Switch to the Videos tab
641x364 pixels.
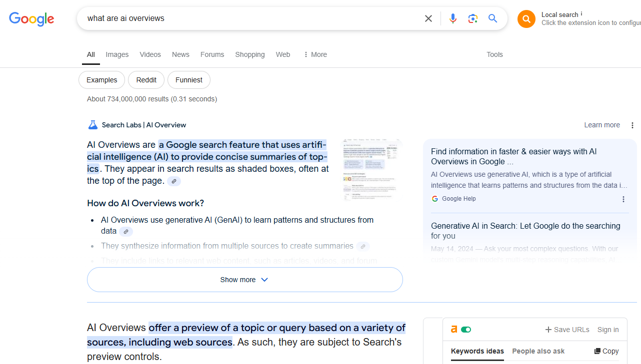coord(150,54)
